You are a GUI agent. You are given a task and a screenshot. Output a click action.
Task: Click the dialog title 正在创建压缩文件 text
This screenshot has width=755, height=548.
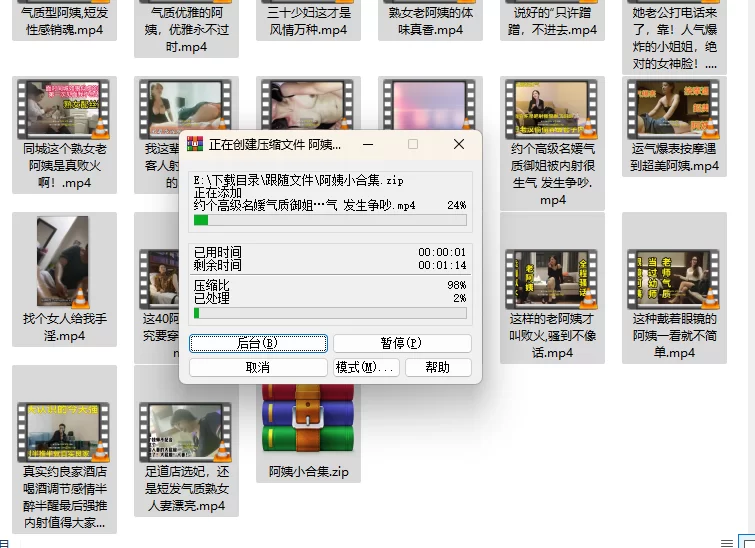pyautogui.click(x=274, y=144)
